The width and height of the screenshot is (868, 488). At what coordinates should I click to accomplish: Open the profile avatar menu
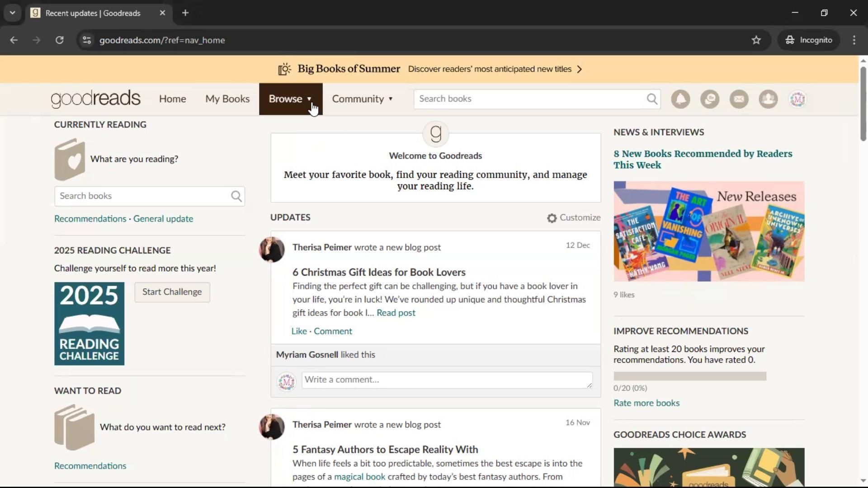click(x=797, y=99)
